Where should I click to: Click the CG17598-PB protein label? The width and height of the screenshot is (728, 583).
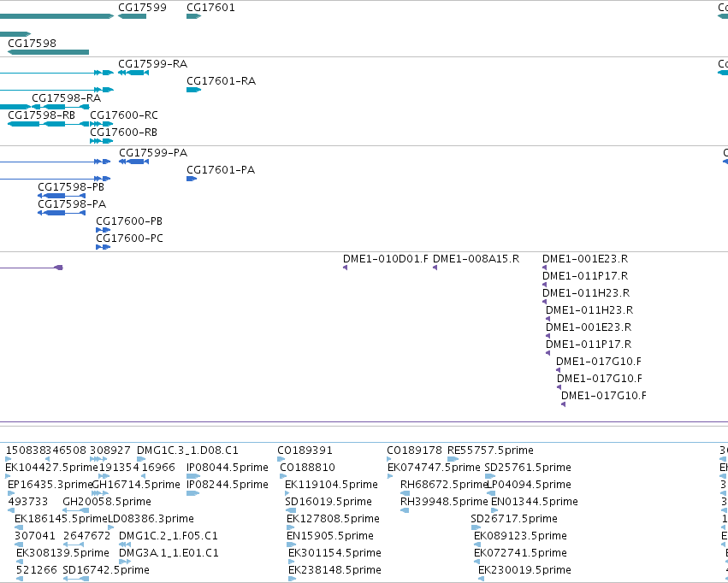click(x=71, y=187)
